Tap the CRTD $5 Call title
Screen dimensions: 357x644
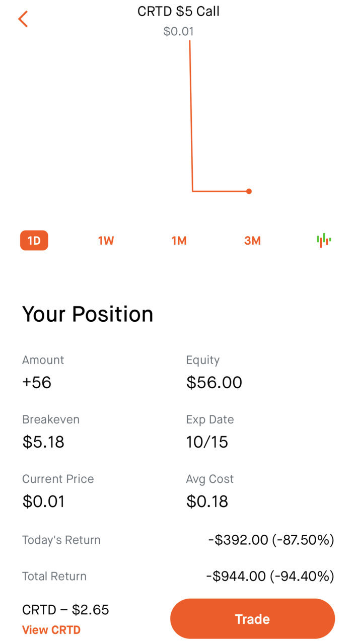(x=178, y=12)
